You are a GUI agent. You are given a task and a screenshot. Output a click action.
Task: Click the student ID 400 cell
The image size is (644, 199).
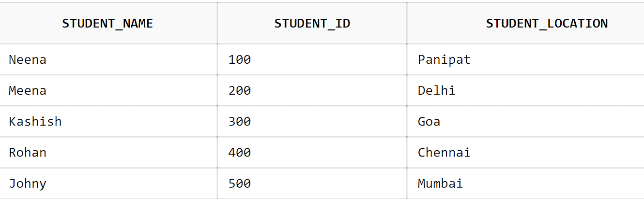[x=312, y=152]
